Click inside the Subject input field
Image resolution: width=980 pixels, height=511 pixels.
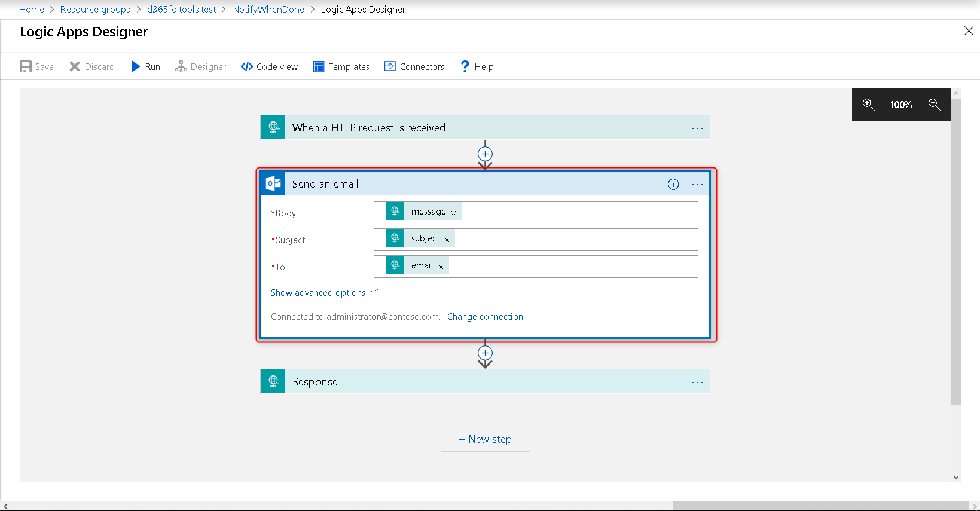pyautogui.click(x=574, y=240)
